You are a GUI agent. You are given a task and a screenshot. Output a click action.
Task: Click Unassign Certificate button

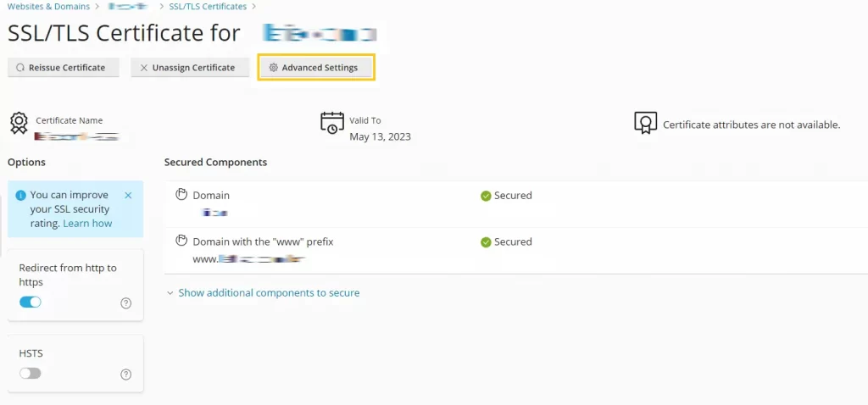click(x=190, y=68)
